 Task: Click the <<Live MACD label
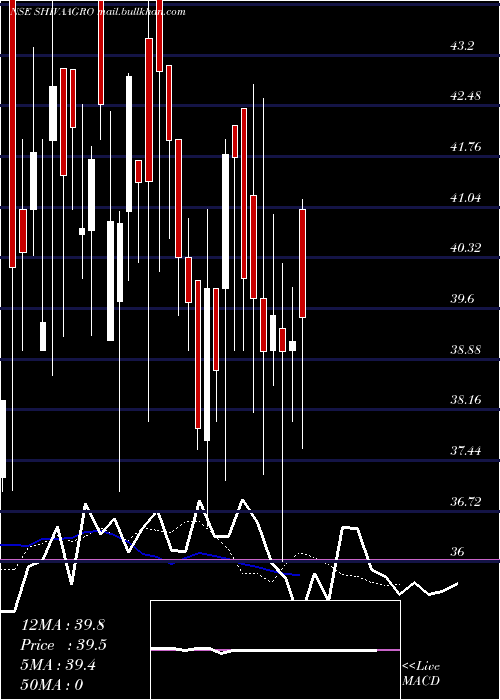(421, 673)
